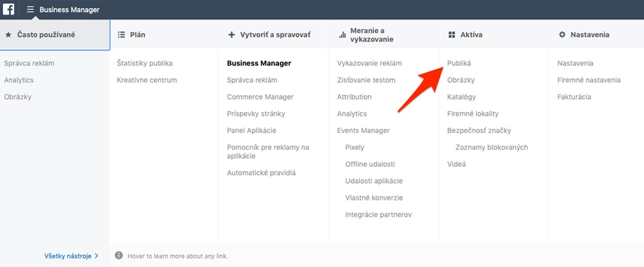The height and width of the screenshot is (267, 644).
Task: Select the Často používané tab
Action: (55, 35)
